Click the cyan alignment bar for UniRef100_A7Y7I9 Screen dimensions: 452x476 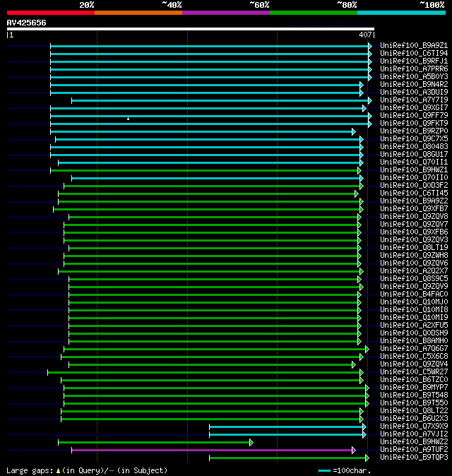pyautogui.click(x=220, y=100)
